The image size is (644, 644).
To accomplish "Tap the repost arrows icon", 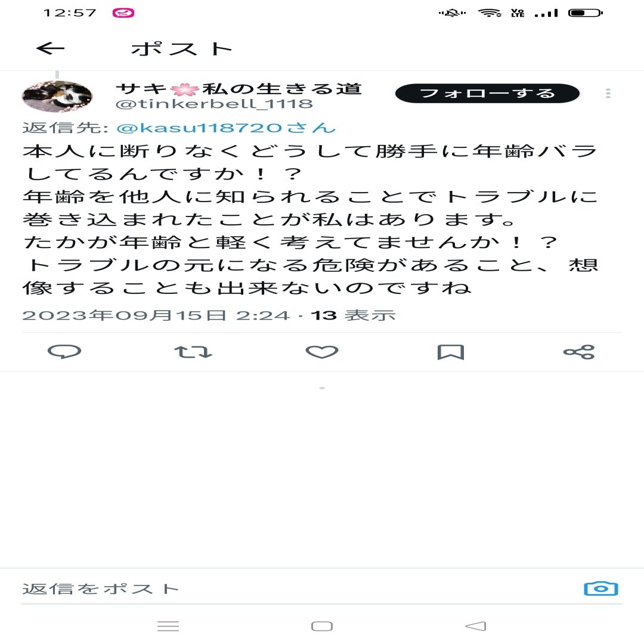I will pyautogui.click(x=193, y=352).
